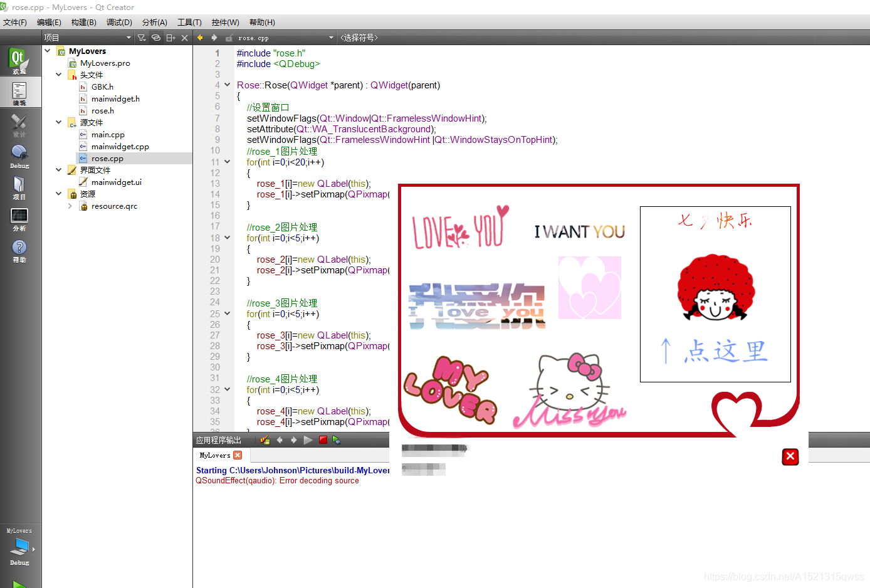Select rose.h in the project tree
This screenshot has height=588, width=870.
tap(103, 110)
